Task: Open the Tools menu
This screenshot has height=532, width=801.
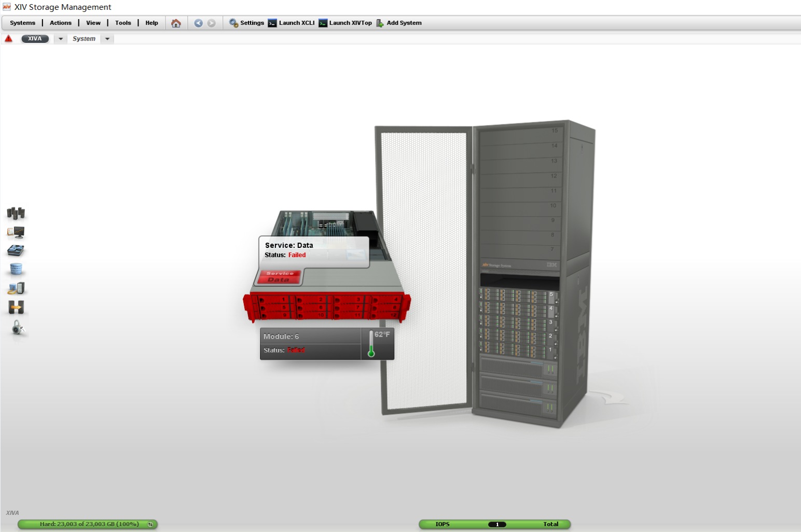Action: click(x=123, y=23)
